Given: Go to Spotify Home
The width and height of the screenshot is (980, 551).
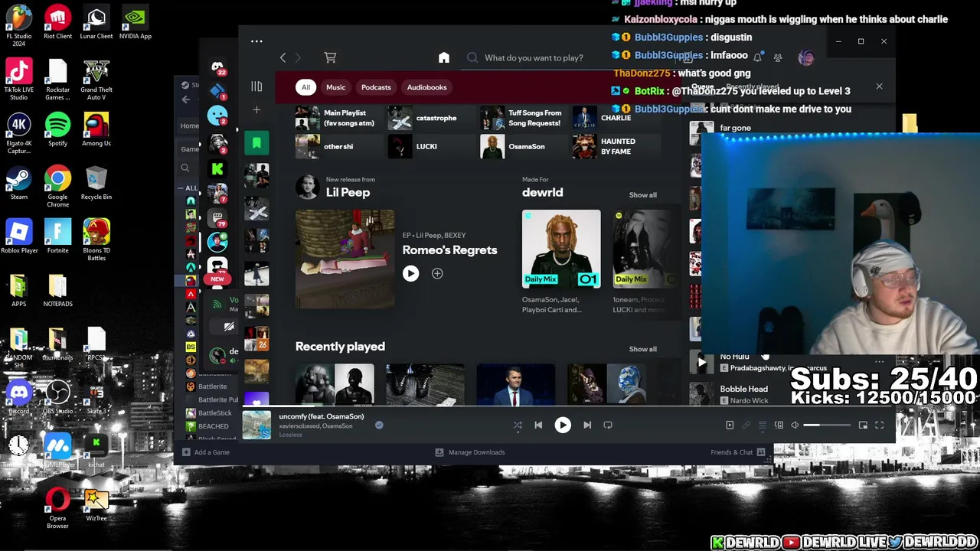Looking at the screenshot, I should click(444, 57).
